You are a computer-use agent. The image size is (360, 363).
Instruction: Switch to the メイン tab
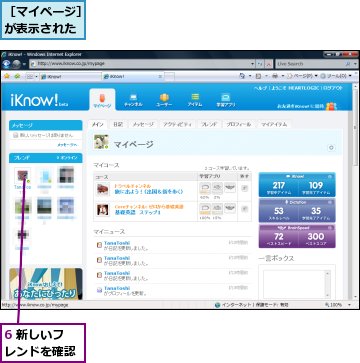98,124
